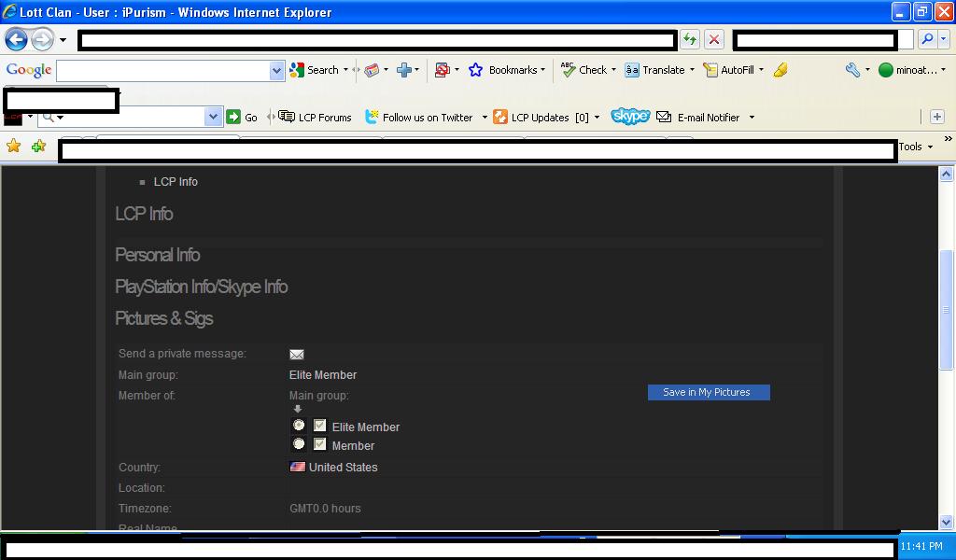Viewport: 956px width, 560px height.
Task: Open the Tools menu
Action: (x=915, y=147)
